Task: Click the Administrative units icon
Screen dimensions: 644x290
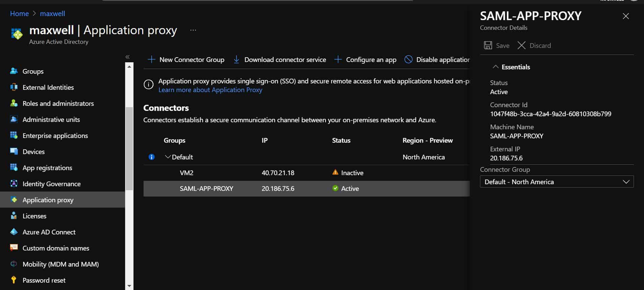Action: [x=14, y=119]
